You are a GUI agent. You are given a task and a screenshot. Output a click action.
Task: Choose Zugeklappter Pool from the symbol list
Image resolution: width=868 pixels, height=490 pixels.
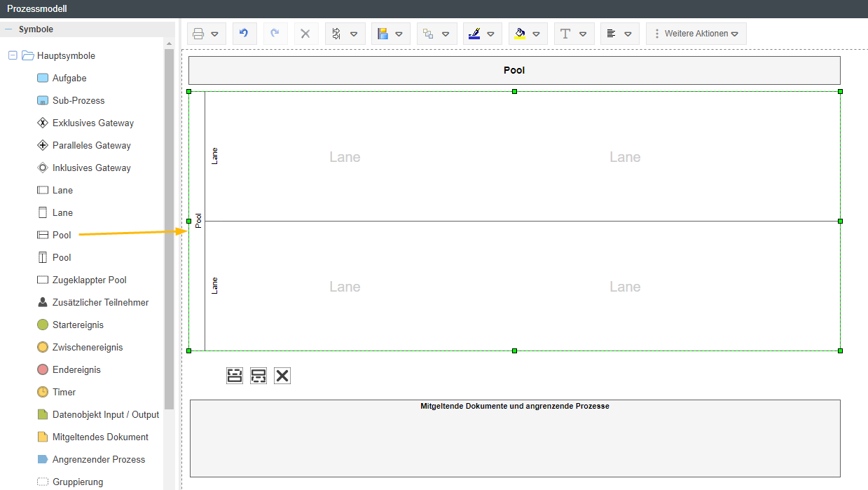point(89,280)
